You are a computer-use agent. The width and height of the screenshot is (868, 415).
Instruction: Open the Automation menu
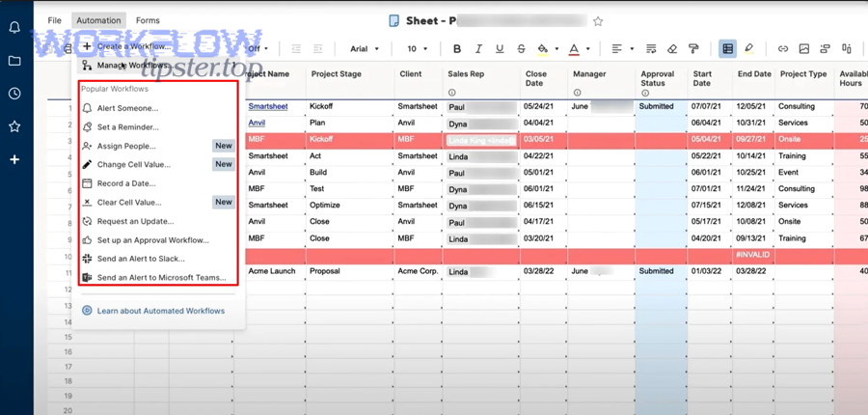[98, 20]
